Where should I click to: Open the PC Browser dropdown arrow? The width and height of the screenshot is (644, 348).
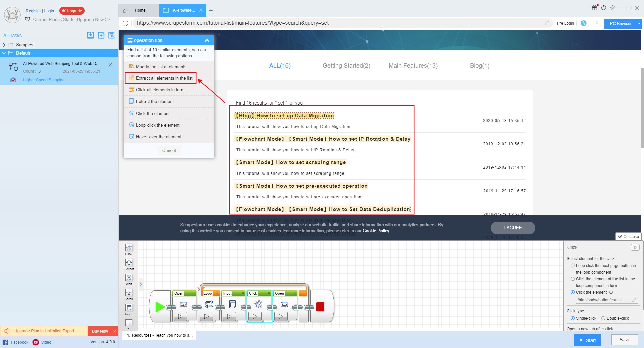(x=639, y=24)
